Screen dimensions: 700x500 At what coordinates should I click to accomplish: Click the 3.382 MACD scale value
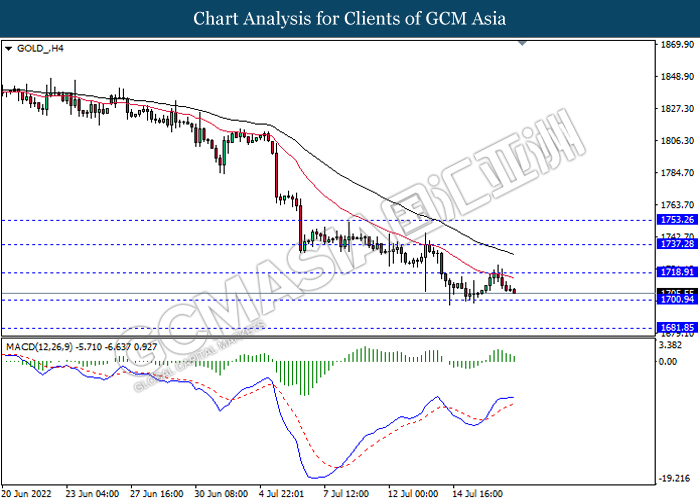point(670,345)
